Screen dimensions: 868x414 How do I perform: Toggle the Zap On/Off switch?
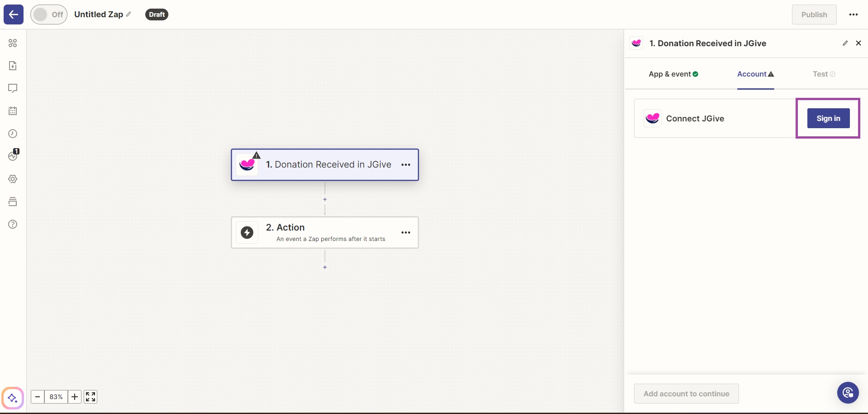tap(49, 14)
